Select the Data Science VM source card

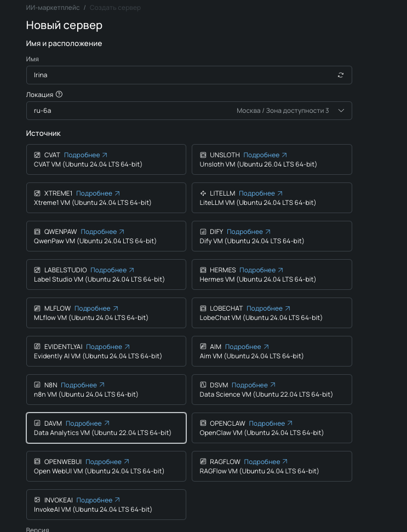point(272,390)
